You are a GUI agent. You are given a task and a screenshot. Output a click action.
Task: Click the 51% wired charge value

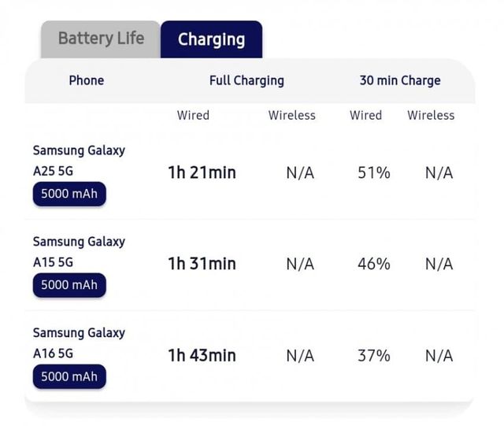point(374,172)
